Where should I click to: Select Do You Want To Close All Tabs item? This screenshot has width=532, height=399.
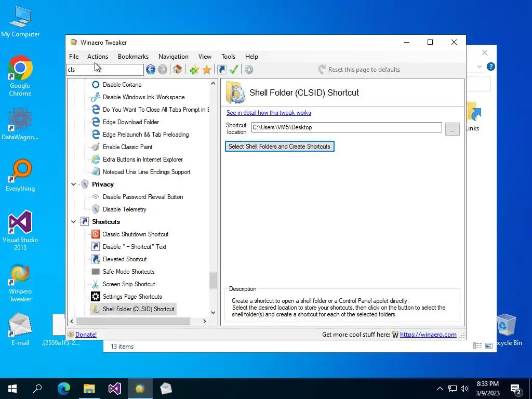pyautogui.click(x=155, y=110)
